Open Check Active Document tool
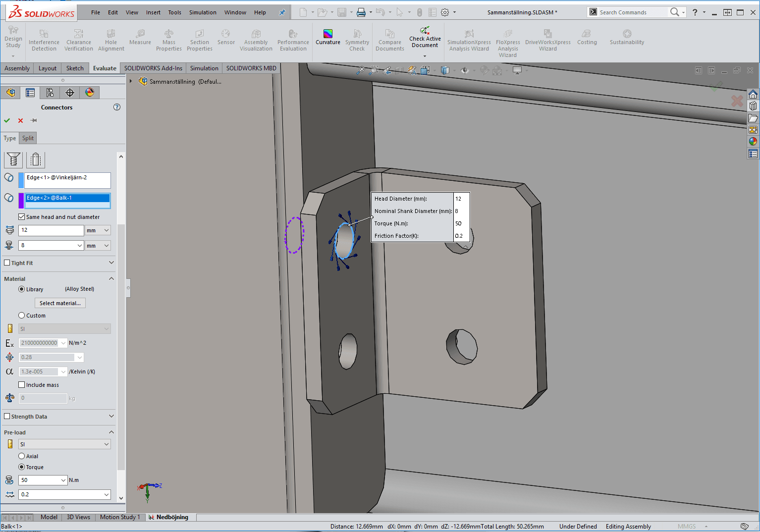The height and width of the screenshot is (532, 760). [425, 38]
